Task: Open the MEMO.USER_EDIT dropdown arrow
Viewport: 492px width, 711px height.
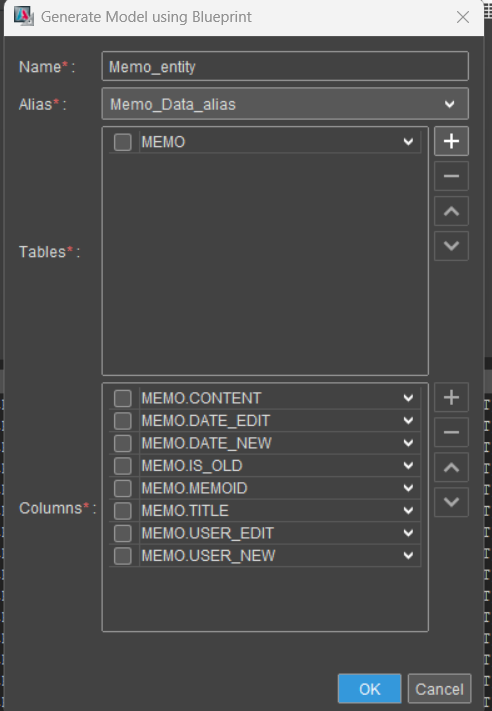Action: tap(408, 533)
